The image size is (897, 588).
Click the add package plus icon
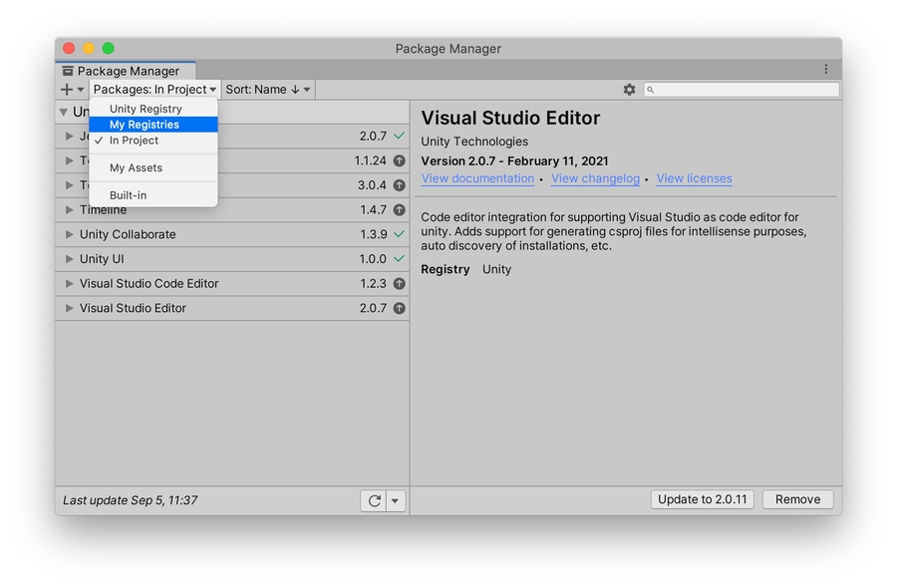pos(67,90)
